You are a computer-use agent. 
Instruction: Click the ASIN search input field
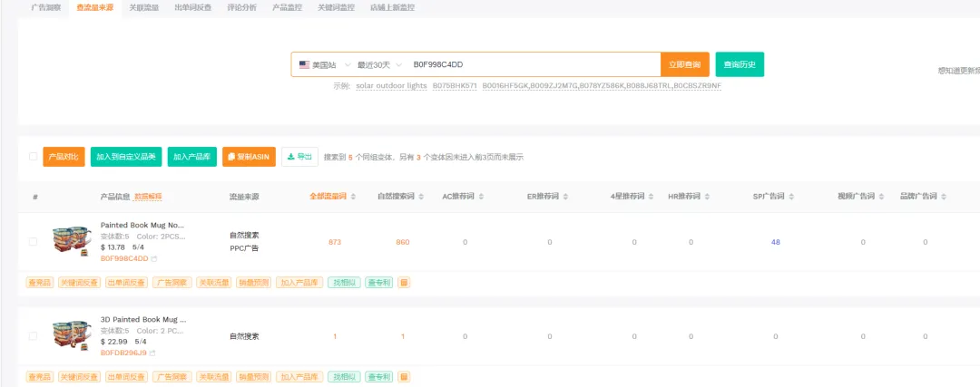point(534,64)
